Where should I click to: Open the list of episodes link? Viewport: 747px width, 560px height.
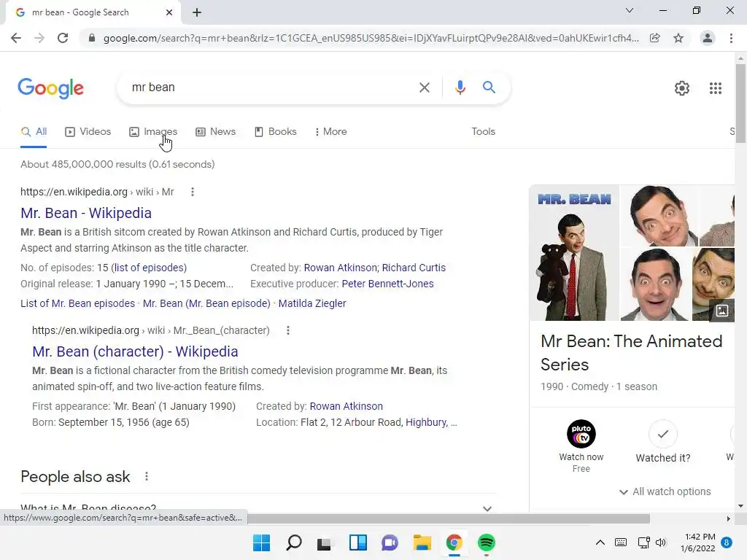[149, 268]
